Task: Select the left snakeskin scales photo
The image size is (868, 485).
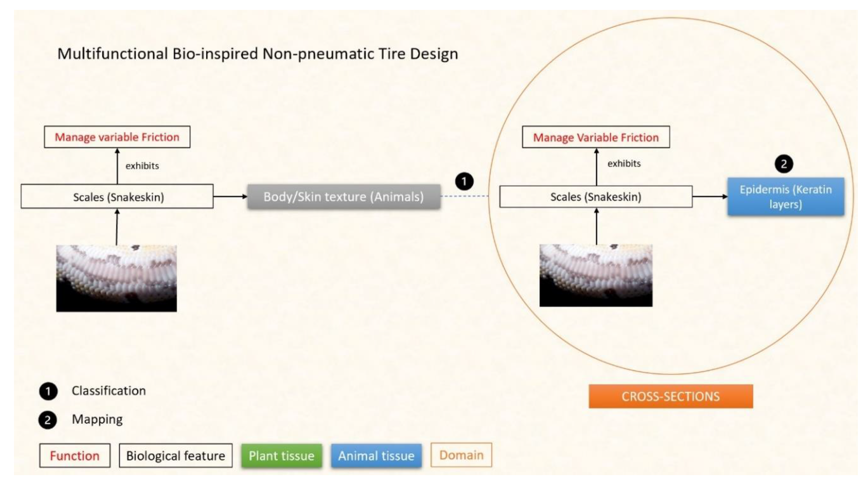Action: tap(116, 278)
